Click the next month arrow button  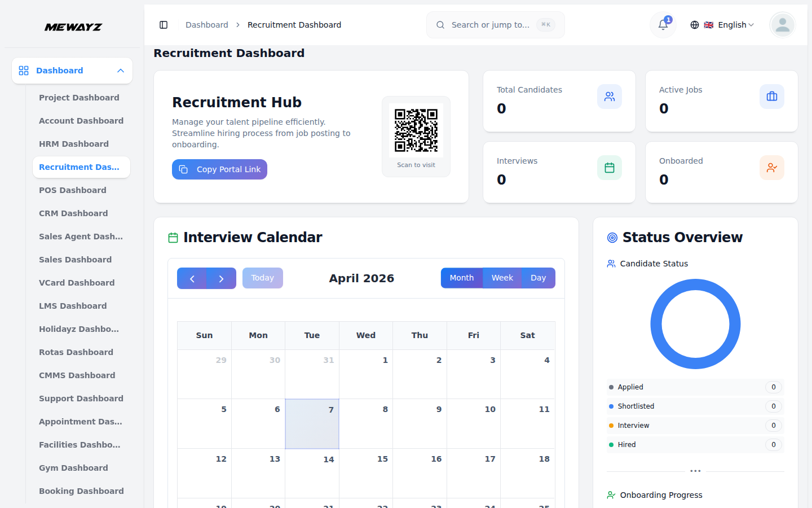221,278
